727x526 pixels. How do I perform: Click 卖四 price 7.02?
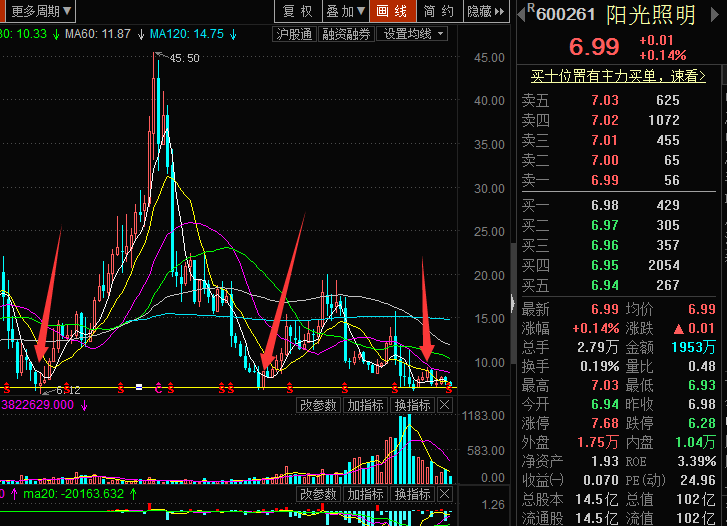(x=605, y=120)
